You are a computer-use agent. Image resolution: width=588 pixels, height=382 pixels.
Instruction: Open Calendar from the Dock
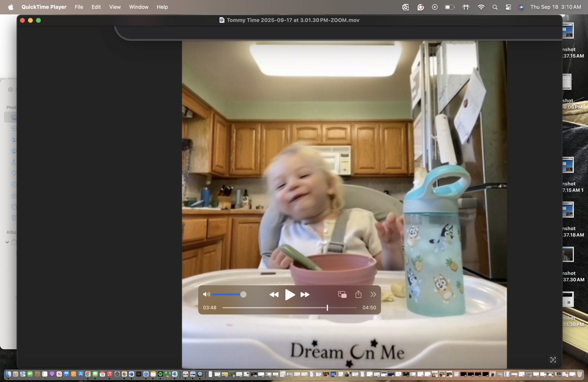pyautogui.click(x=102, y=374)
